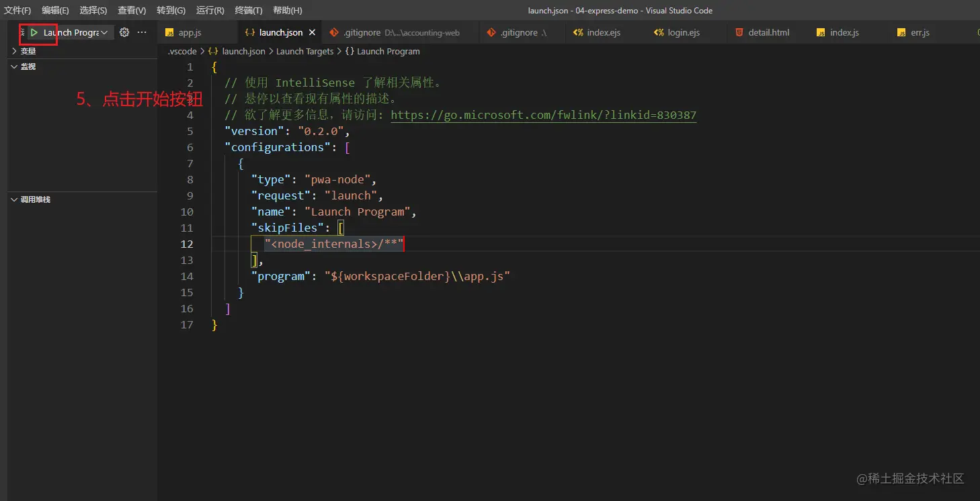This screenshot has width=980, height=501.
Task: Click line number 12 in the gutter
Action: pyautogui.click(x=186, y=244)
